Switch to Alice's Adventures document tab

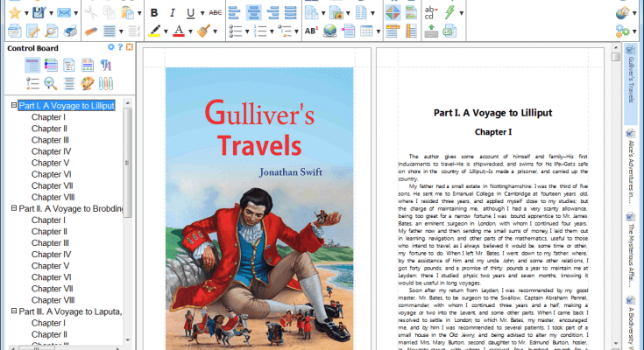point(631,166)
